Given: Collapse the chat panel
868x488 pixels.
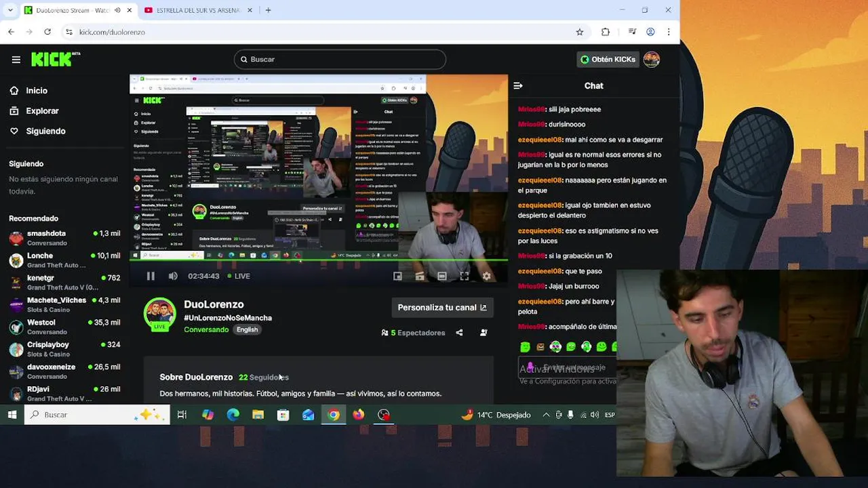Looking at the screenshot, I should (518, 86).
